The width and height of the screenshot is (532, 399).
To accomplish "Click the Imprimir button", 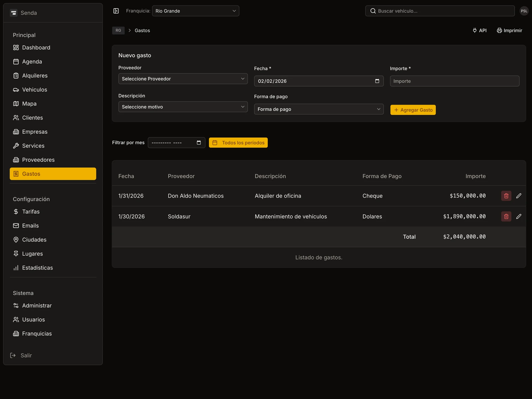I will [x=509, y=31].
